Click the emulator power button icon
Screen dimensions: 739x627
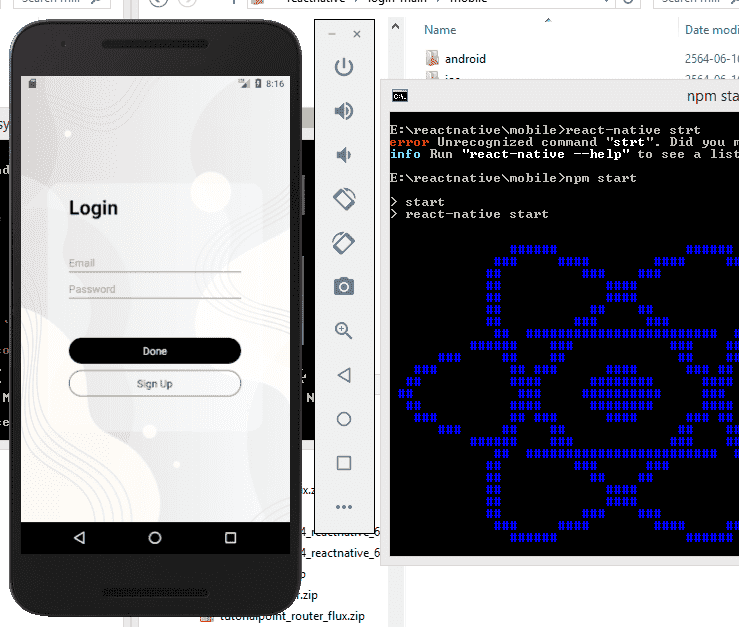[344, 67]
